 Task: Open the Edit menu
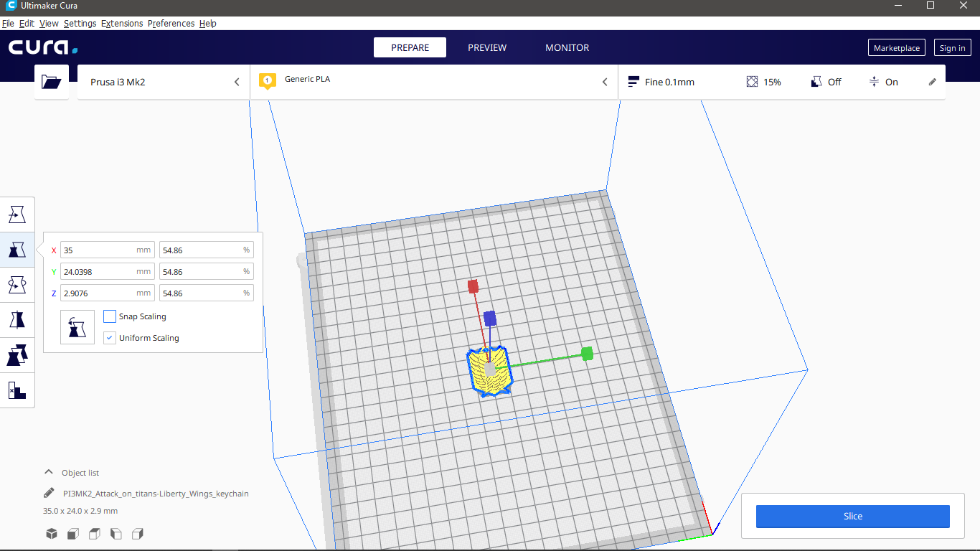tap(27, 24)
